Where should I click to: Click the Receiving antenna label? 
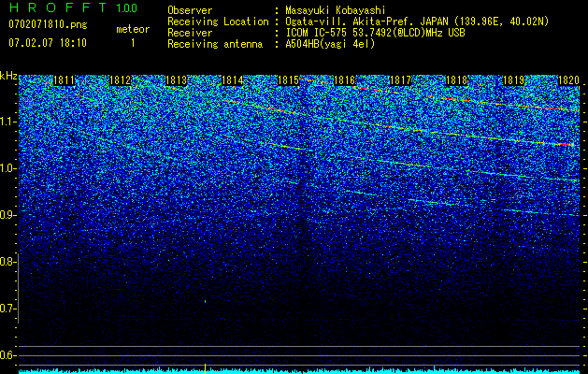pos(215,44)
